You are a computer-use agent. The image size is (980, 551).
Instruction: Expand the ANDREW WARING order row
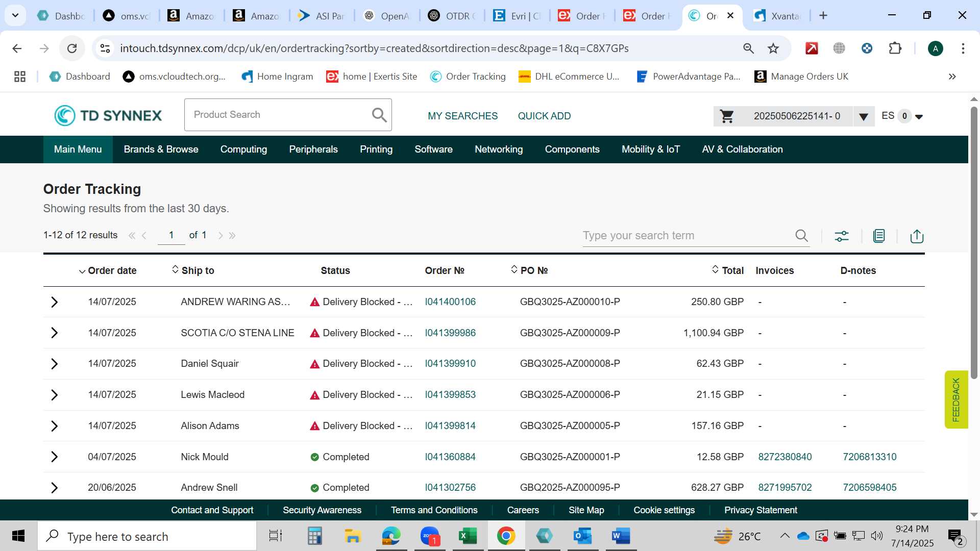click(x=54, y=302)
